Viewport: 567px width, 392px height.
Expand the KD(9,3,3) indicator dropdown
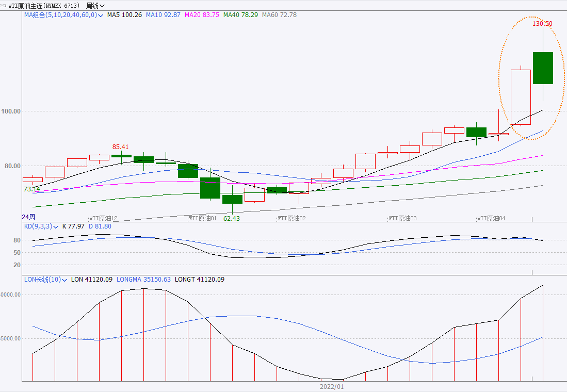pyautogui.click(x=56, y=226)
